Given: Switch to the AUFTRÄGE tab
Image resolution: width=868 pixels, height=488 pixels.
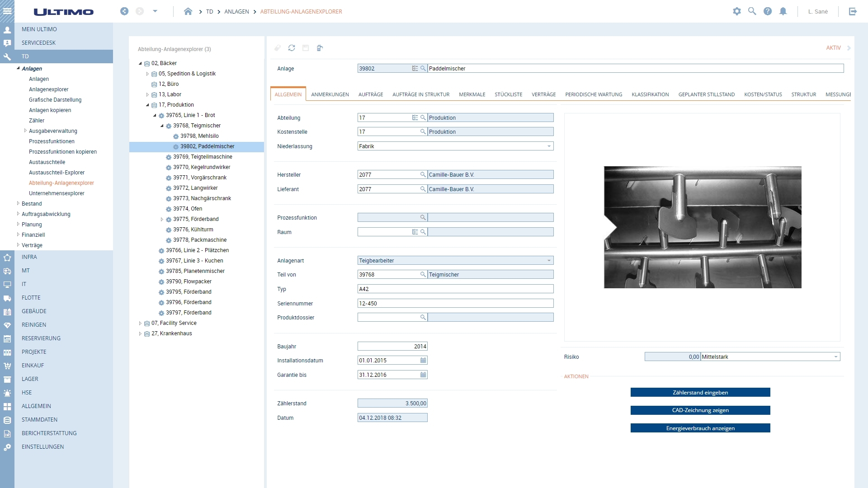Looking at the screenshot, I should pos(371,94).
